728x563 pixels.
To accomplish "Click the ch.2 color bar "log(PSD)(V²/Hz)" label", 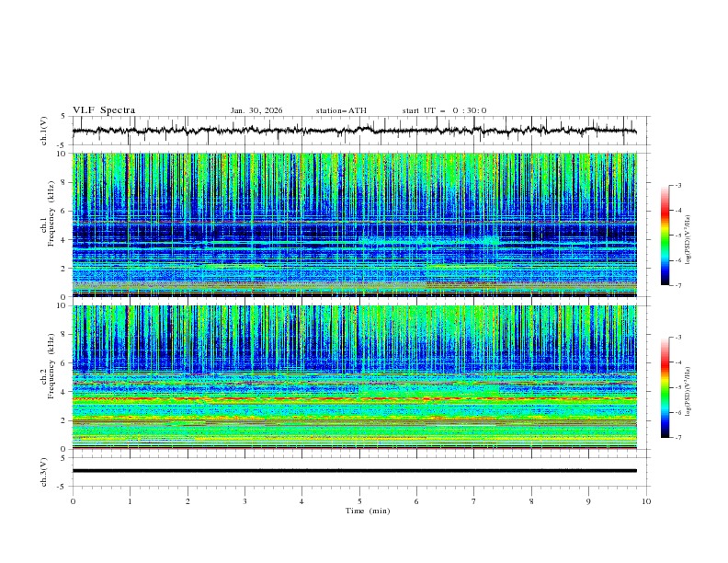I will tap(688, 391).
